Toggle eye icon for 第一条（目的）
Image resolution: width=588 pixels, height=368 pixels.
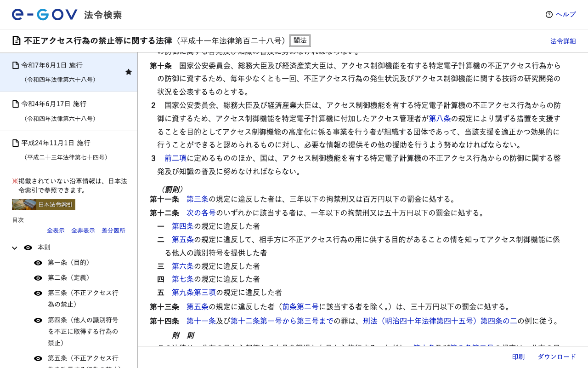pos(38,263)
